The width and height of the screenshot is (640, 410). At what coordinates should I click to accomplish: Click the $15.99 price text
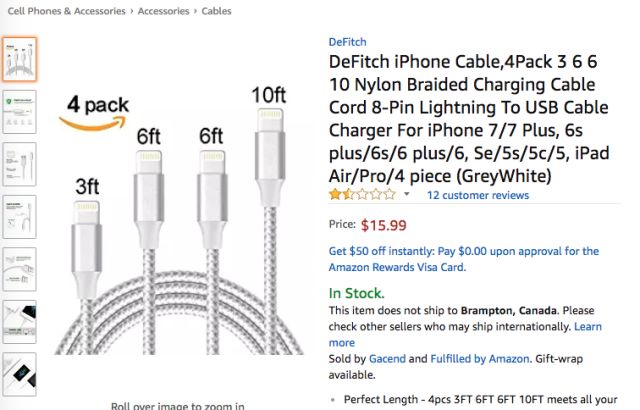(x=384, y=225)
